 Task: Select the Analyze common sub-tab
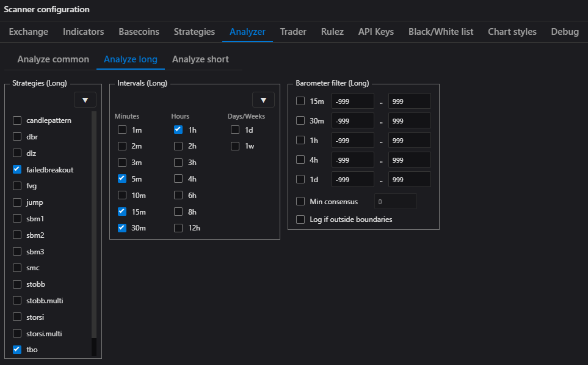[x=53, y=59]
